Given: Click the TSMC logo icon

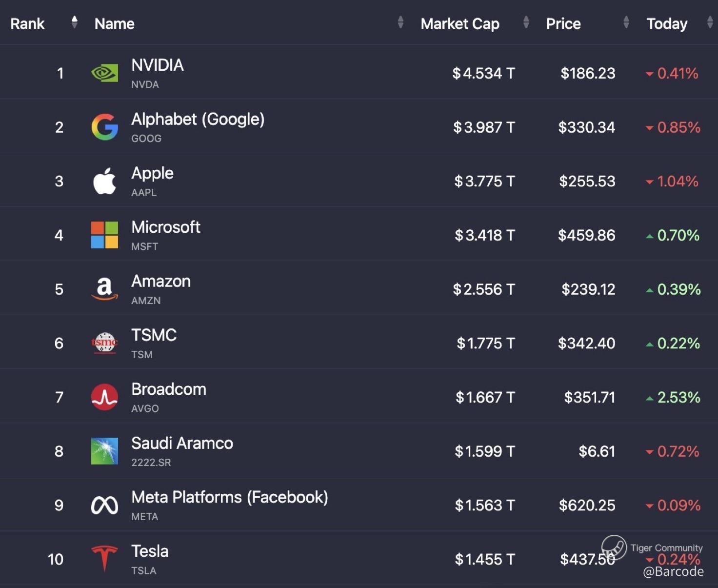Looking at the screenshot, I should (x=104, y=343).
